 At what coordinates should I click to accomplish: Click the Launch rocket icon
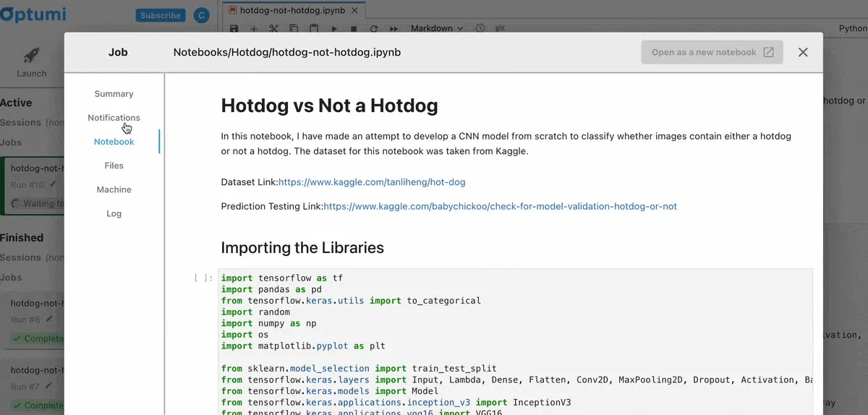point(31,56)
